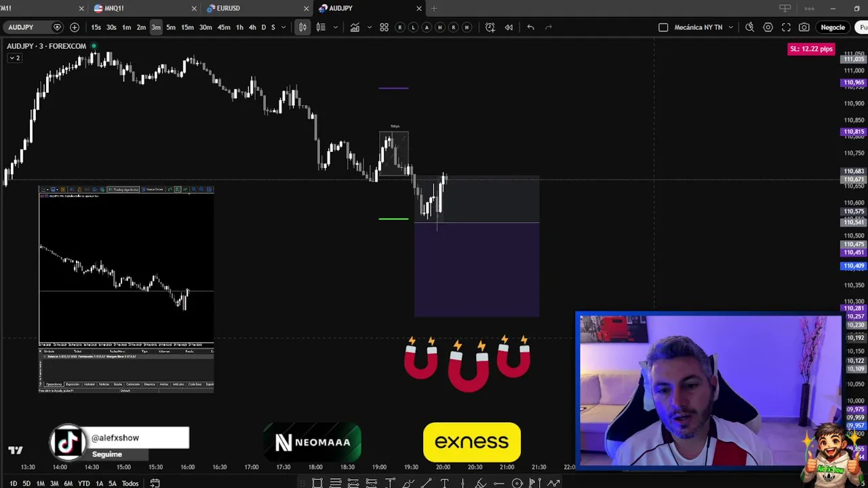The width and height of the screenshot is (868, 488).
Task: Select the 5m timeframe
Action: coord(171,27)
